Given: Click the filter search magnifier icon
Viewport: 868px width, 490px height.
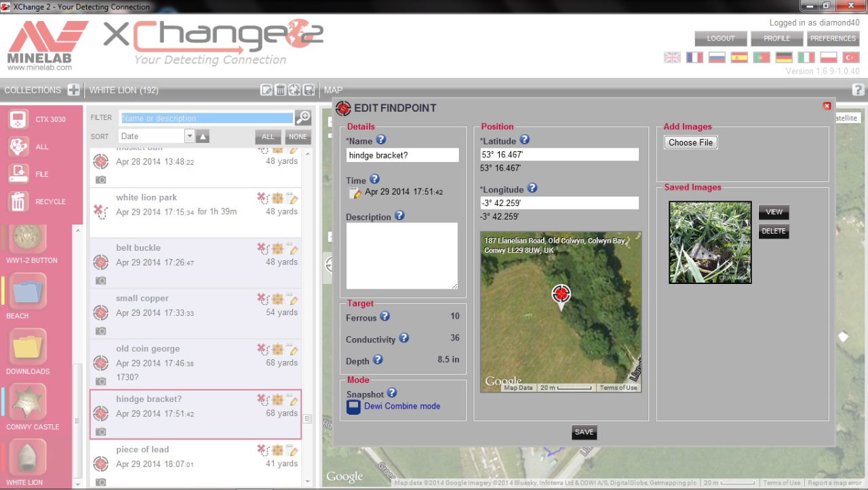Looking at the screenshot, I should click(x=303, y=117).
